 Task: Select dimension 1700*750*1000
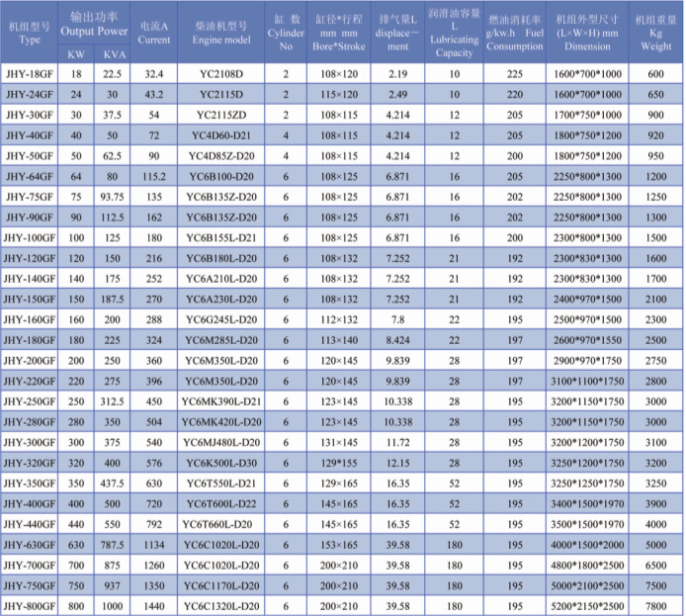(x=587, y=115)
